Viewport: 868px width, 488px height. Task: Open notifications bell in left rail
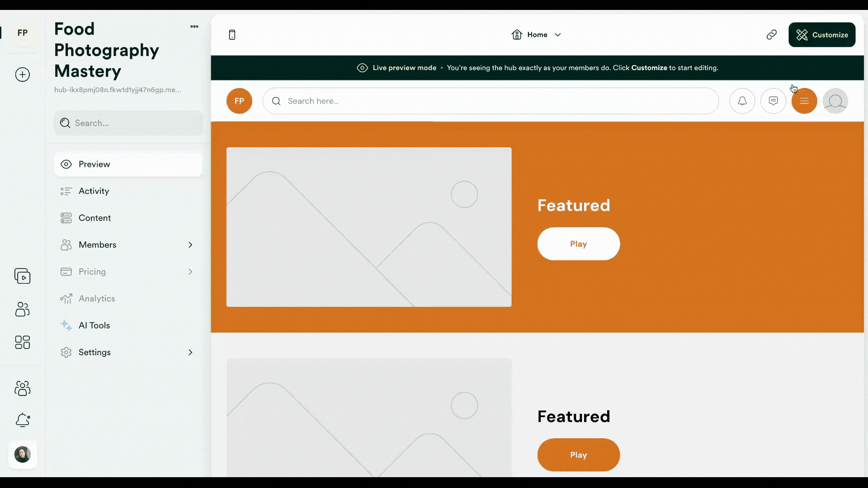[22, 420]
